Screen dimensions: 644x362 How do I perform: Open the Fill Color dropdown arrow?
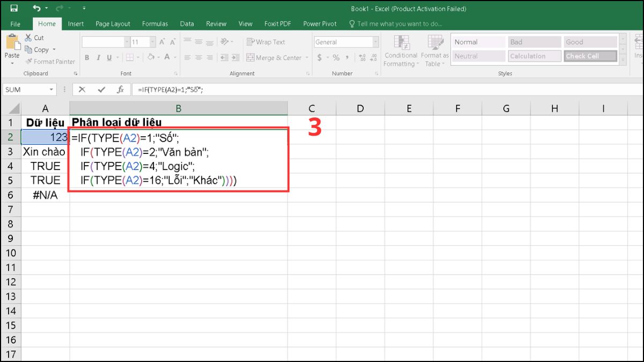coord(158,57)
